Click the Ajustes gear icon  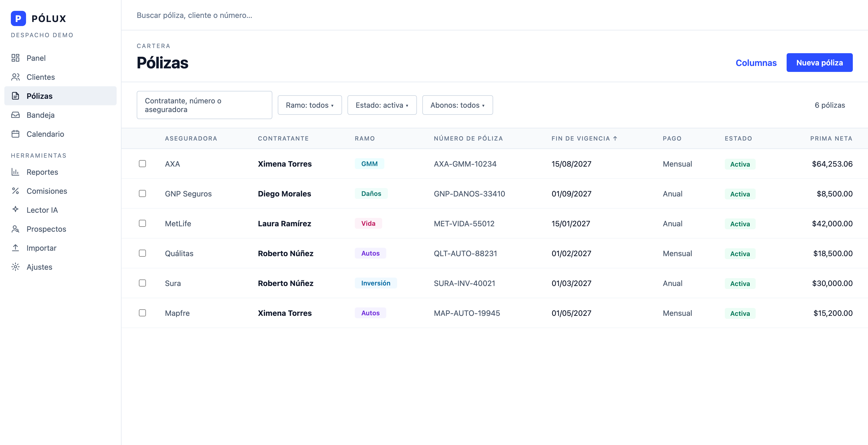[x=15, y=267]
